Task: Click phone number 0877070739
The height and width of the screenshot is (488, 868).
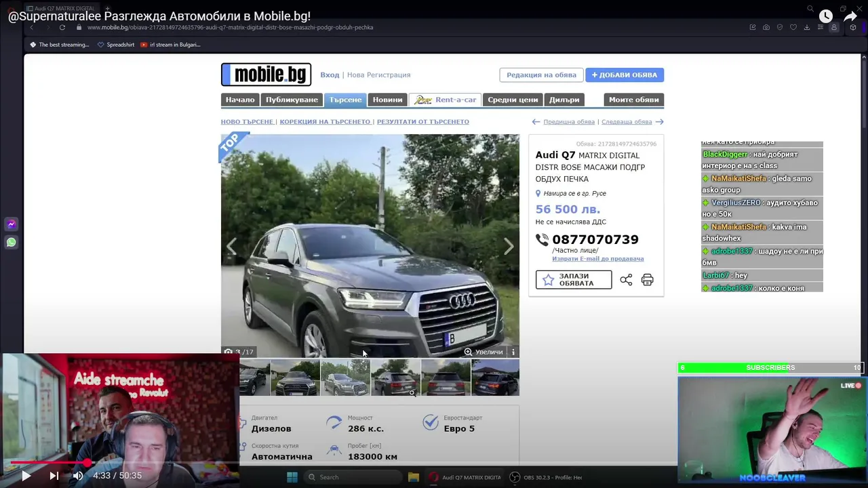Action: [x=595, y=239]
